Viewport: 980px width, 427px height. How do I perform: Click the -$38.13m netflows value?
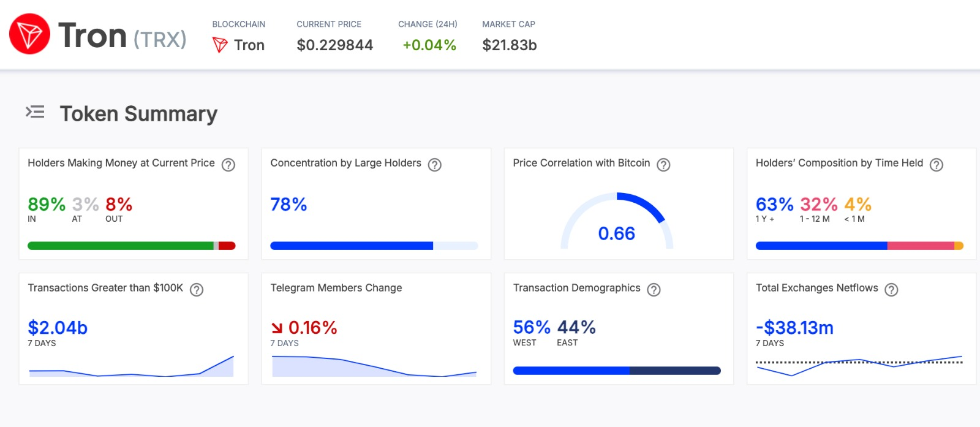click(794, 328)
